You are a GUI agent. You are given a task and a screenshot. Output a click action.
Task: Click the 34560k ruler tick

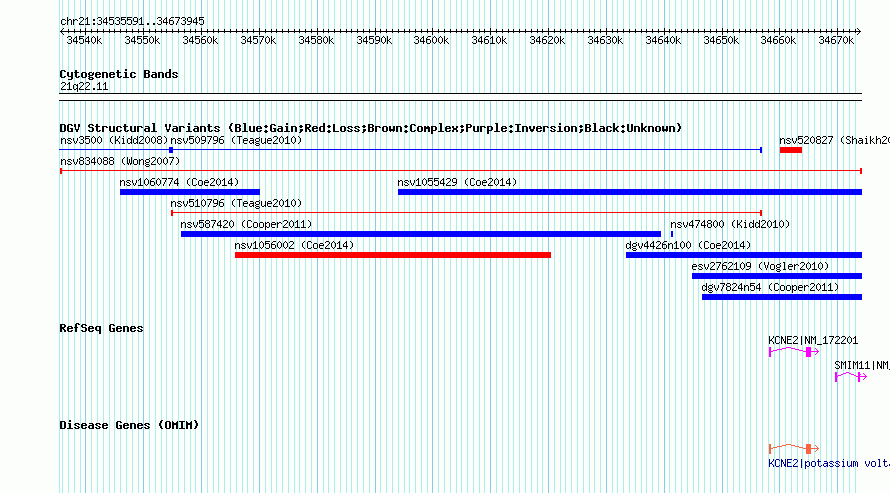click(x=200, y=40)
